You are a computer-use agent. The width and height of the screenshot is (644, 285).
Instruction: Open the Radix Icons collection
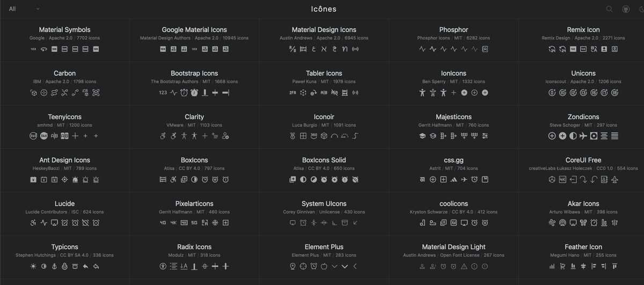[194, 247]
